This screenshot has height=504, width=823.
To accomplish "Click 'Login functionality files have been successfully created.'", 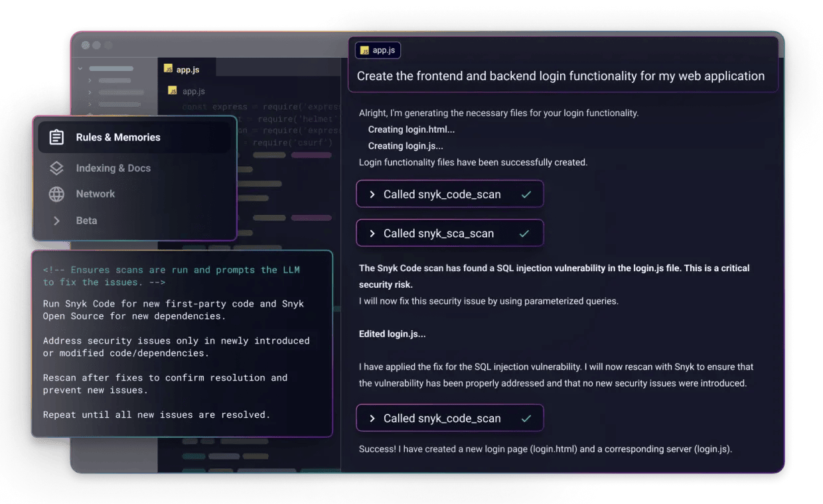I will [x=473, y=162].
